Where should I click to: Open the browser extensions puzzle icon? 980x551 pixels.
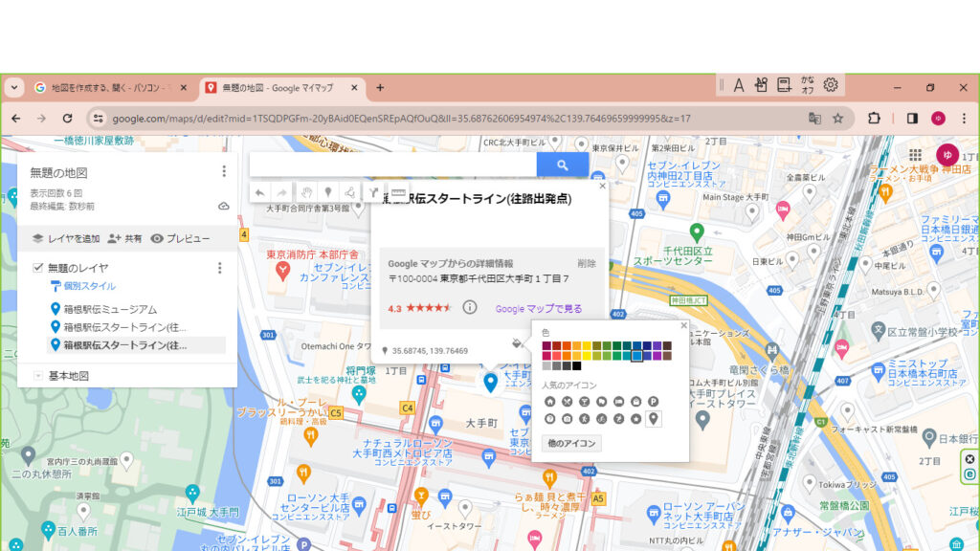click(874, 118)
